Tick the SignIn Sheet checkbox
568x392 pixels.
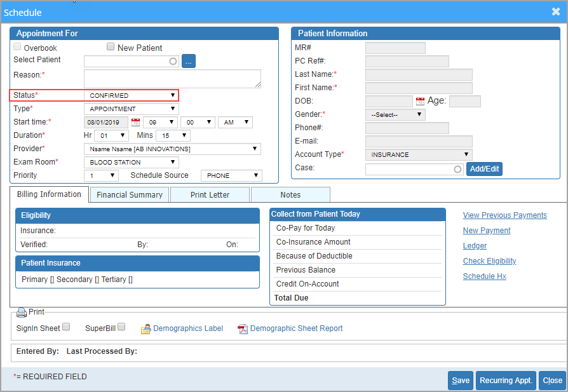coord(66,327)
